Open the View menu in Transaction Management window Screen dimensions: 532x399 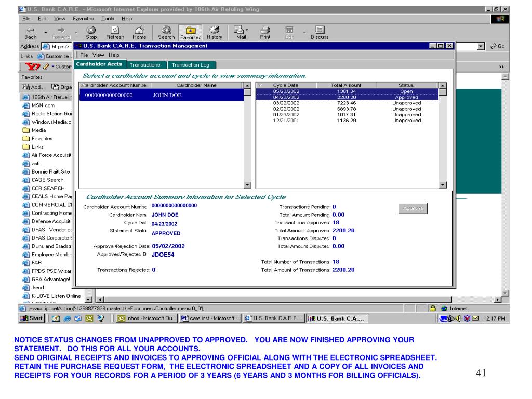pyautogui.click(x=98, y=55)
